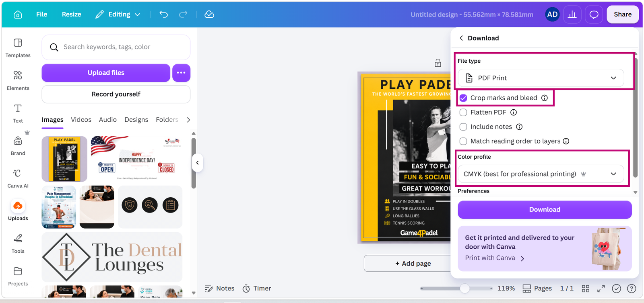Open the Timer tool
This screenshot has height=303, width=644.
tap(257, 289)
